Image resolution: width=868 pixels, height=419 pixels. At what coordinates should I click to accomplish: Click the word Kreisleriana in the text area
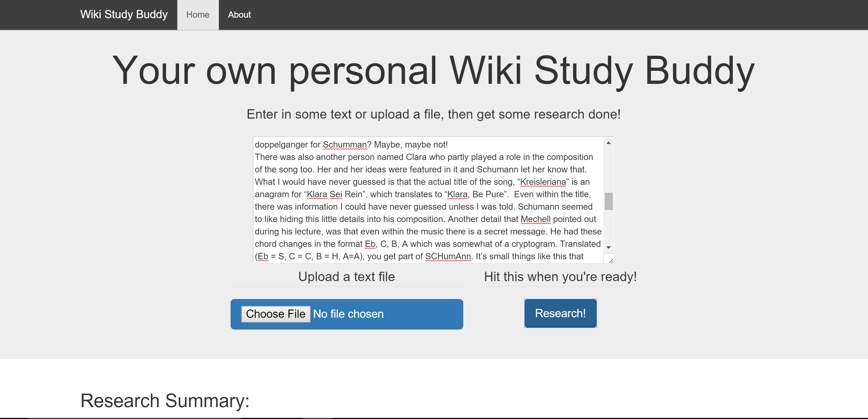point(543,182)
